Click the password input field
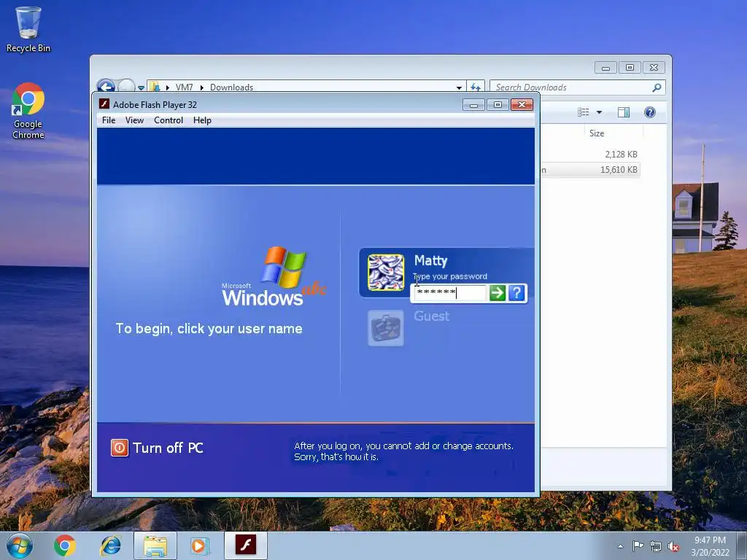Image resolution: width=747 pixels, height=560 pixels. [449, 292]
